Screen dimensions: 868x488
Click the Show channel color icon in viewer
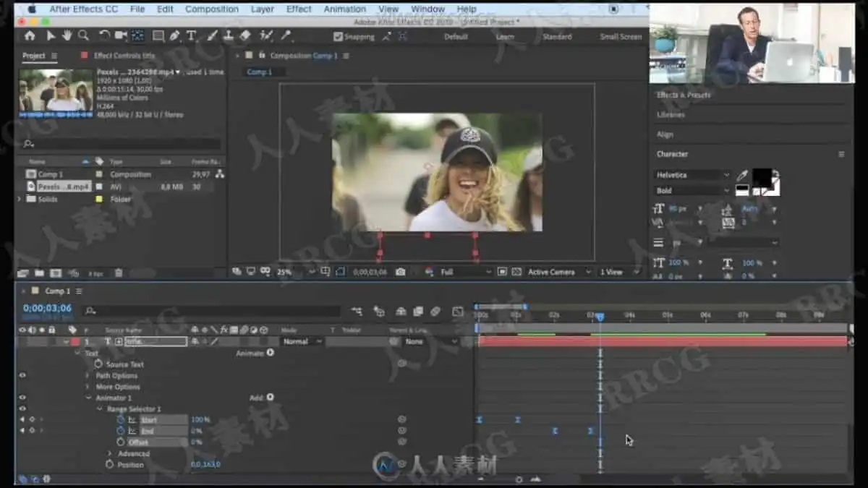click(428, 272)
